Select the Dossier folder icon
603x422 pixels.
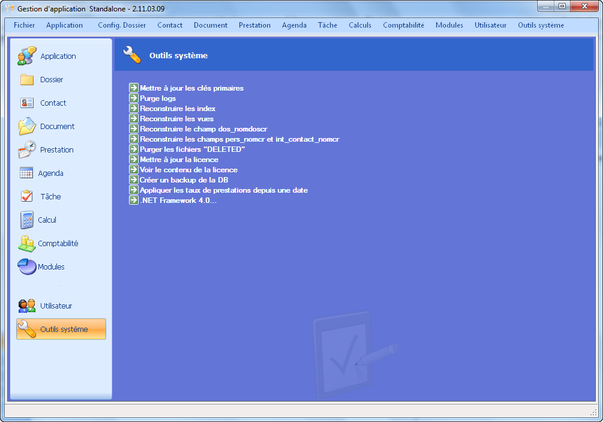coord(27,79)
